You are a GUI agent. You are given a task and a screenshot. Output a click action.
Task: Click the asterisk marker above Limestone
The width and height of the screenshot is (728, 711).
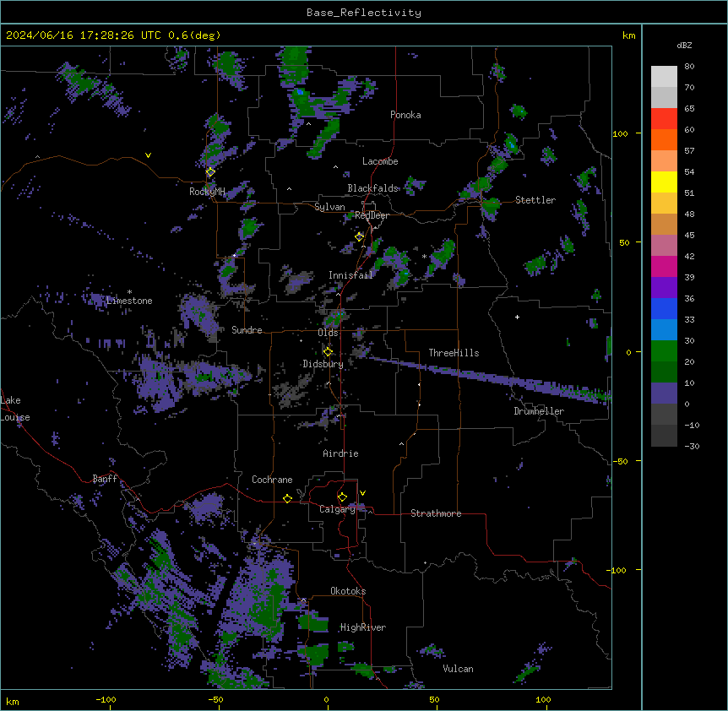(x=129, y=292)
